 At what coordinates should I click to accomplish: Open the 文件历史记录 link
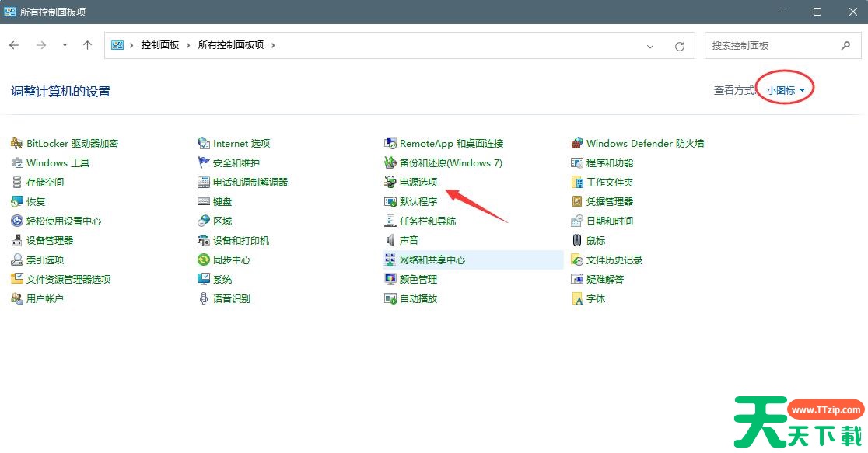click(614, 260)
